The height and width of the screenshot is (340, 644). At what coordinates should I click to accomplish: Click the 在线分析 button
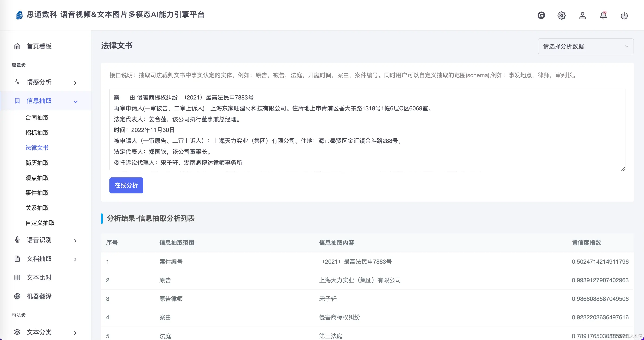(126, 185)
